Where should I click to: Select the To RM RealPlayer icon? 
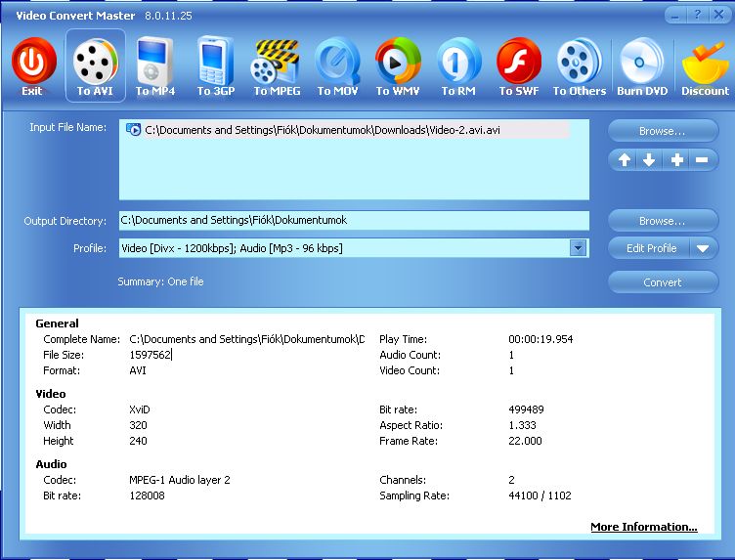click(x=458, y=62)
